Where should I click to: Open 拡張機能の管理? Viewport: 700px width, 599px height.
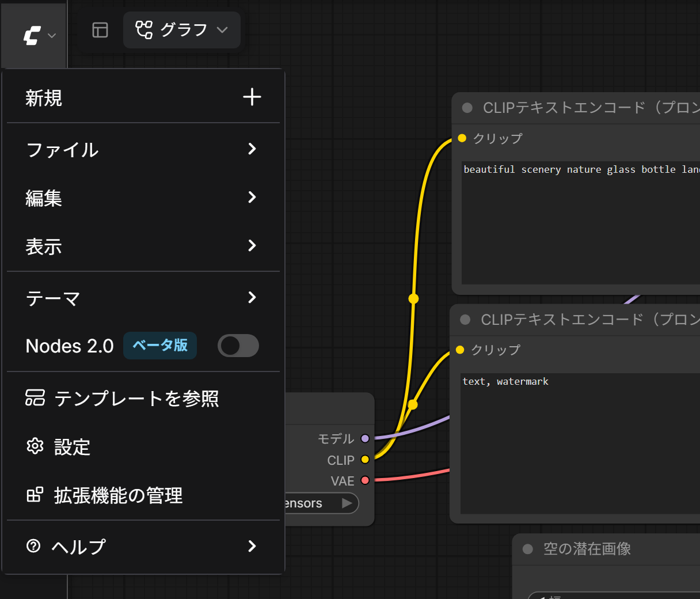tap(143, 495)
